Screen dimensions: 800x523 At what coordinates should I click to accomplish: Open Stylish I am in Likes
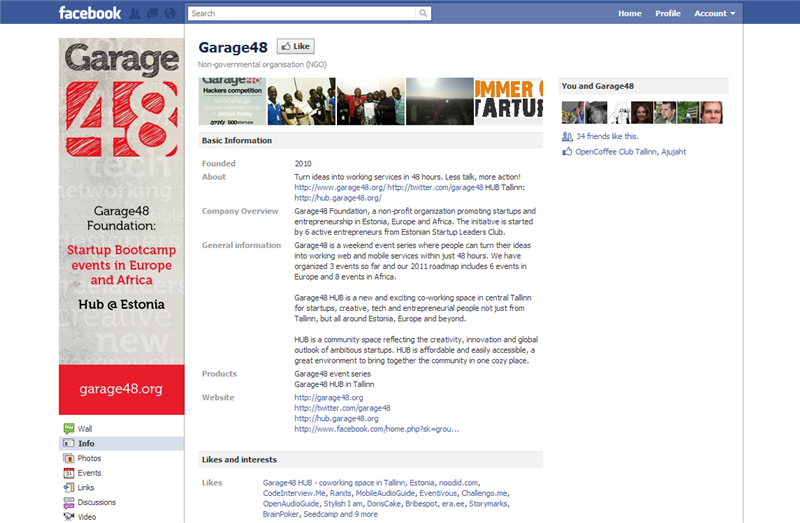tap(343, 504)
